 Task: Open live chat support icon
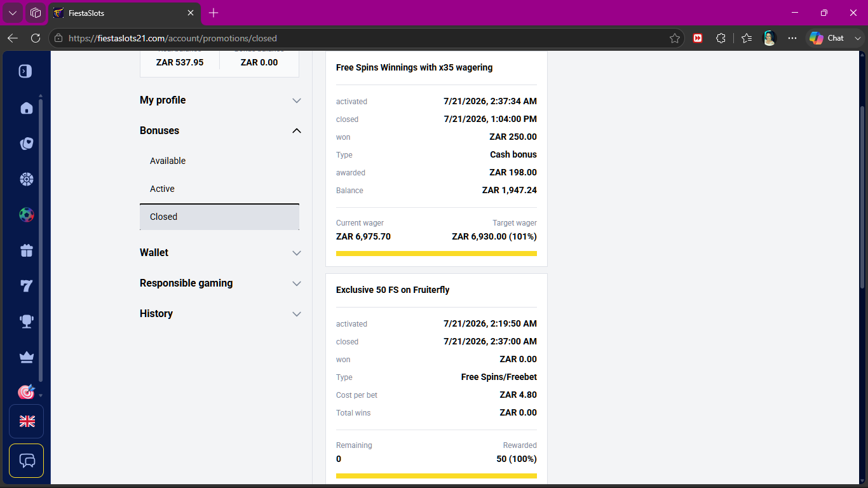point(26,461)
